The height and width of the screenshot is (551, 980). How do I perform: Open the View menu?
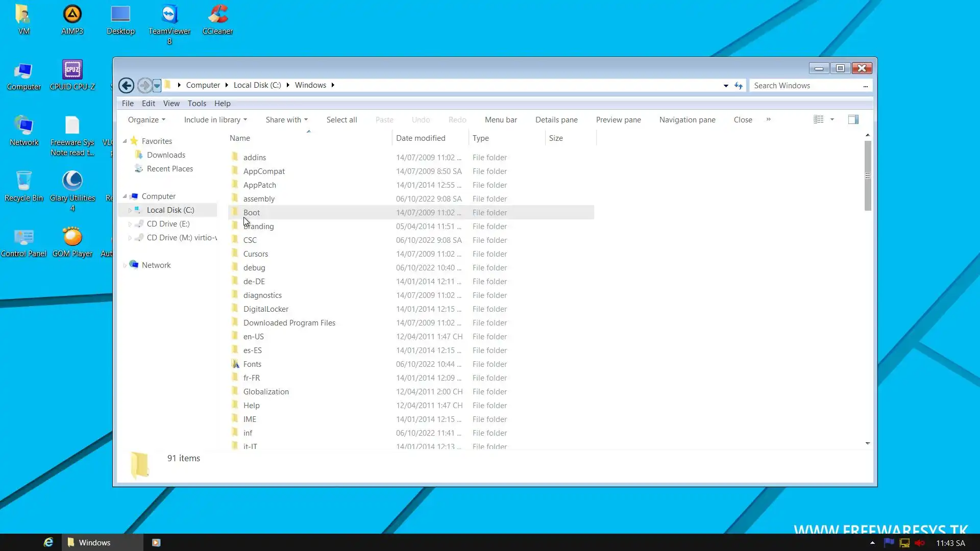tap(171, 104)
